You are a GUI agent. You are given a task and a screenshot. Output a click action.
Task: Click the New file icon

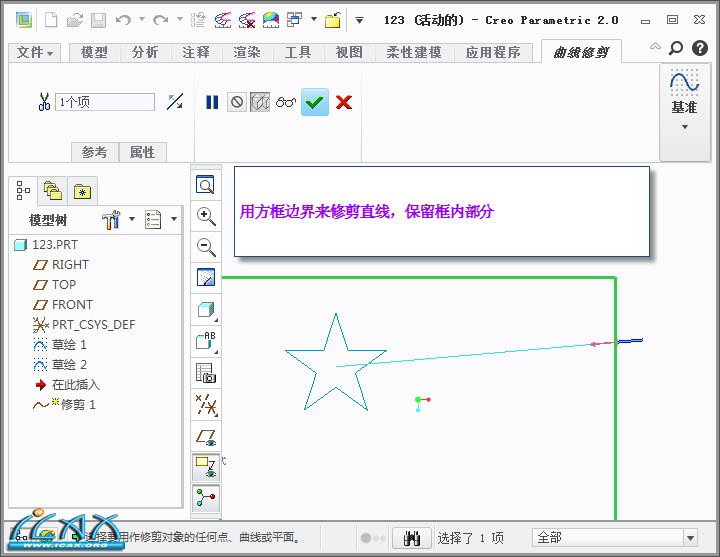tap(51, 20)
